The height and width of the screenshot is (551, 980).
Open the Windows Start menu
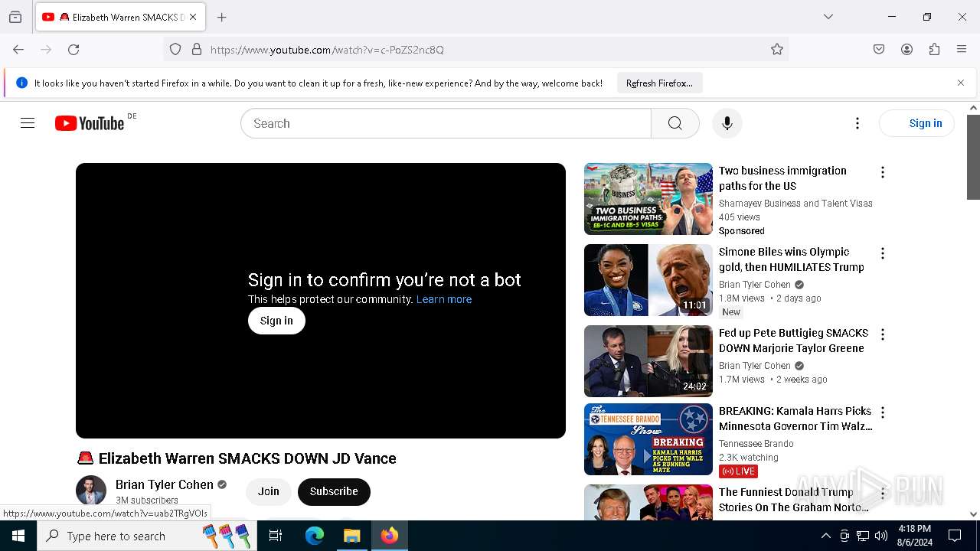(x=18, y=536)
